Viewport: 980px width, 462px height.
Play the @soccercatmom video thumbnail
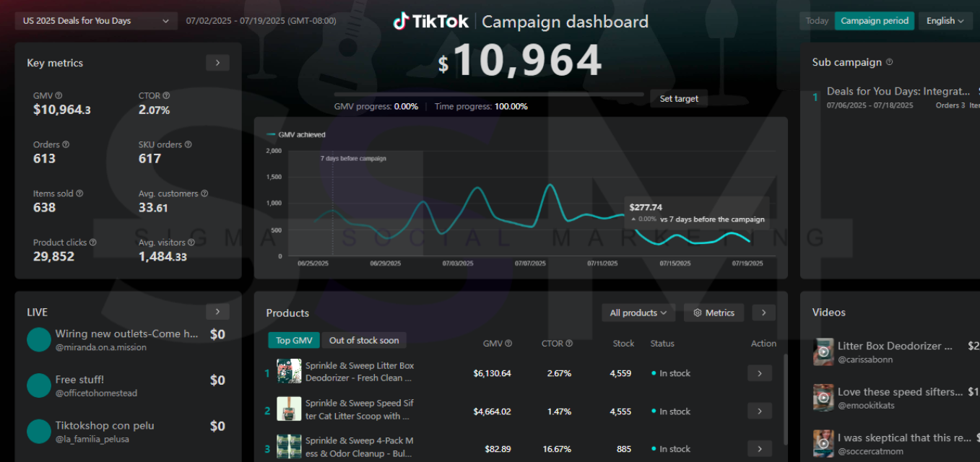(x=823, y=443)
